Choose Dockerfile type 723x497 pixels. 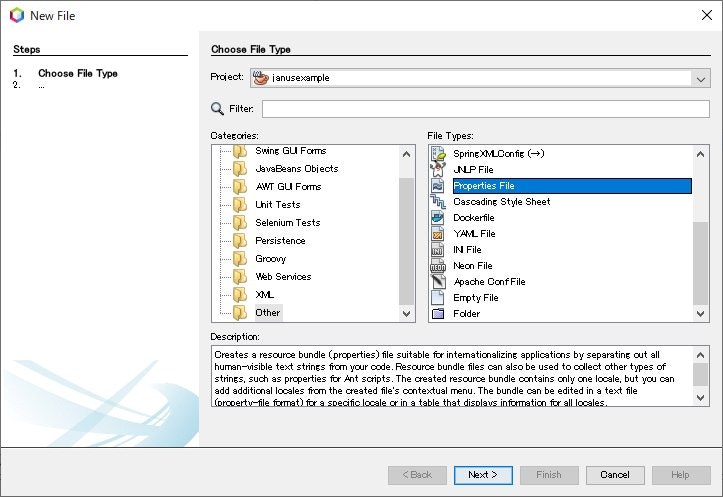(474, 218)
